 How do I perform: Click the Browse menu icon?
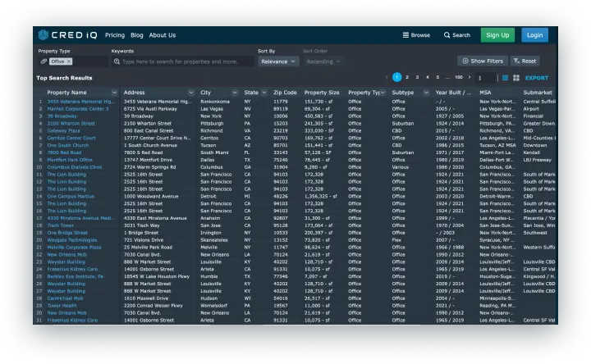coord(405,35)
